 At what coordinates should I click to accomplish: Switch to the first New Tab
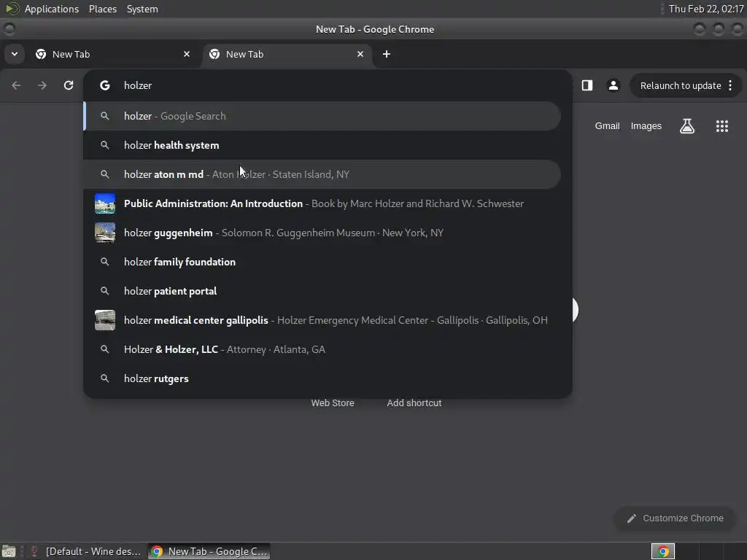point(114,54)
